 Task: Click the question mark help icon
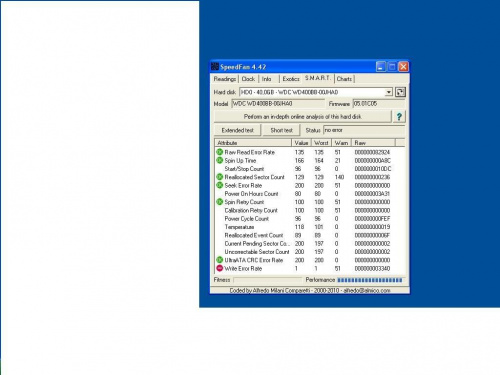click(x=399, y=117)
